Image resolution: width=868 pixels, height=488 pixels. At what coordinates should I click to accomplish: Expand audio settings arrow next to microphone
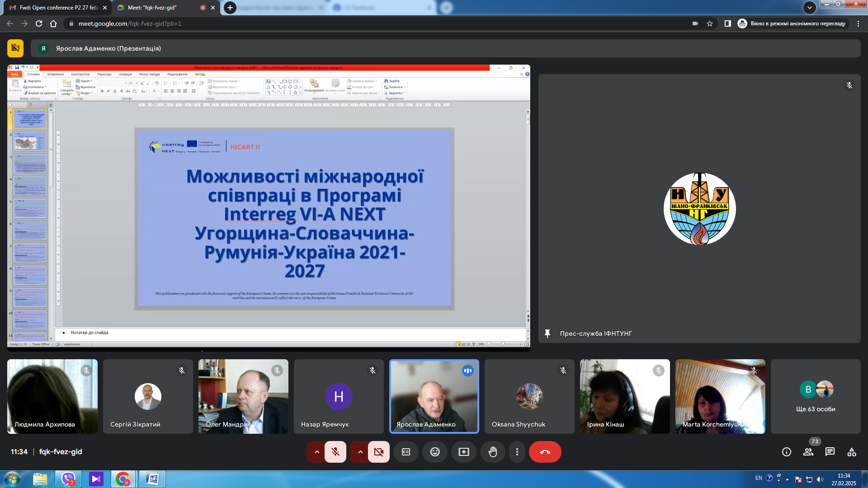(x=317, y=452)
